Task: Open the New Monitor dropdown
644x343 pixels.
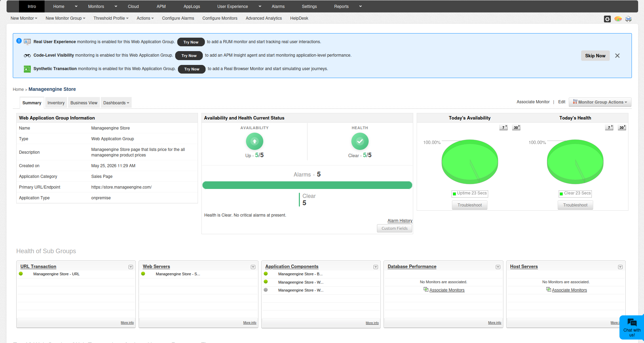Action: point(24,18)
